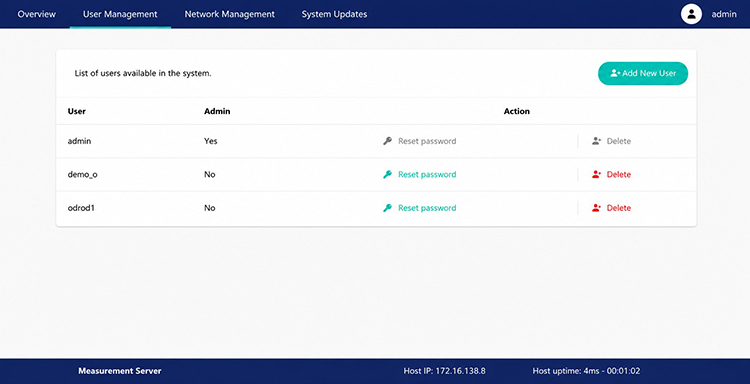This screenshot has width=750, height=384.
Task: Open the Overview tab
Action: pyautogui.click(x=36, y=14)
